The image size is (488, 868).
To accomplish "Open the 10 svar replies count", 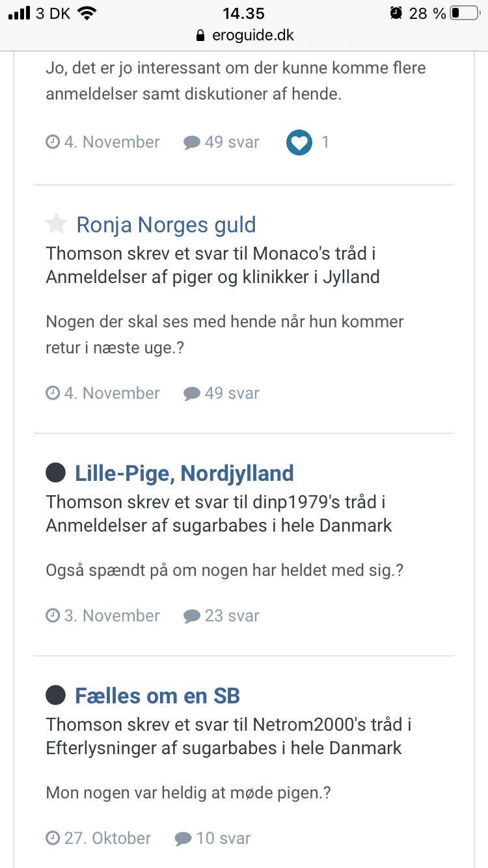I will 223,838.
